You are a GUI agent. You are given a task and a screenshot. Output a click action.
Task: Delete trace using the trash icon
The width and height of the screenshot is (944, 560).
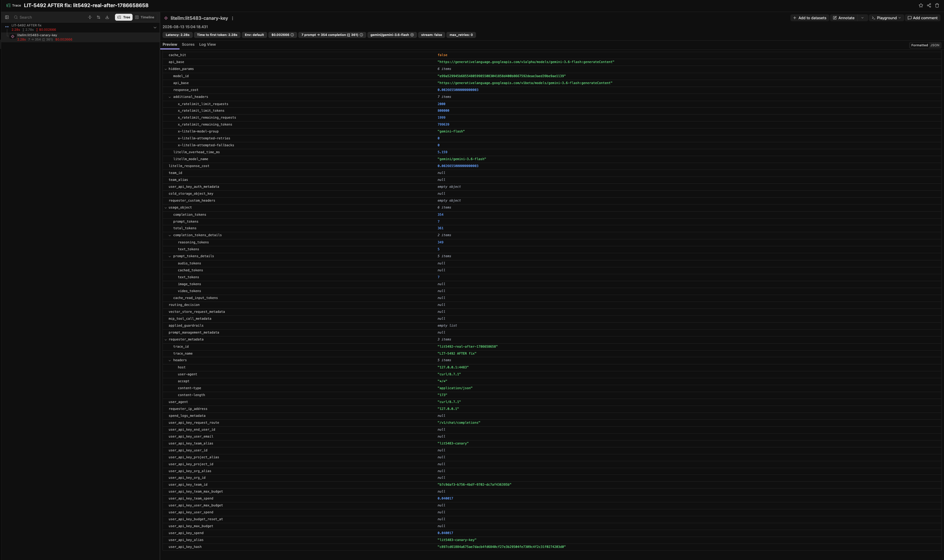point(937,6)
